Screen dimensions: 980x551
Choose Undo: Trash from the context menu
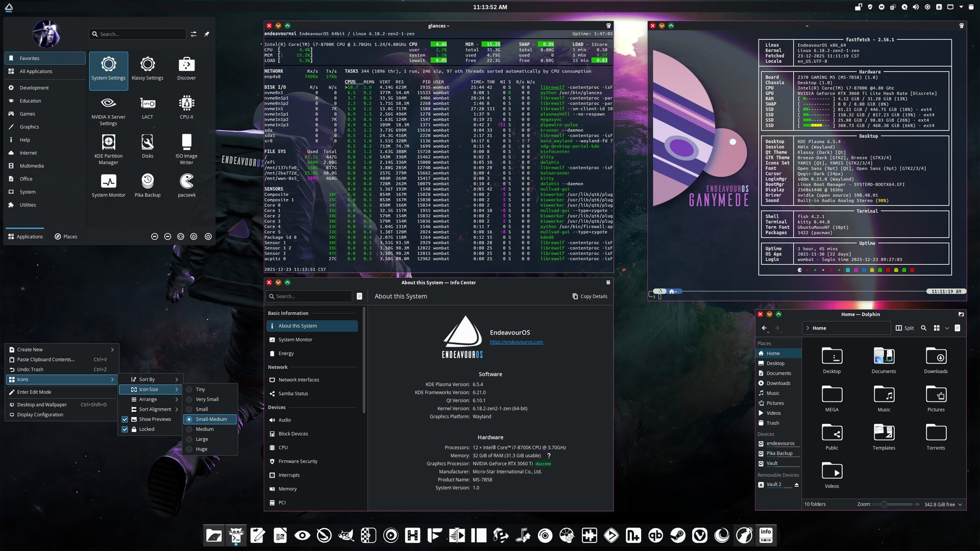tap(61, 369)
